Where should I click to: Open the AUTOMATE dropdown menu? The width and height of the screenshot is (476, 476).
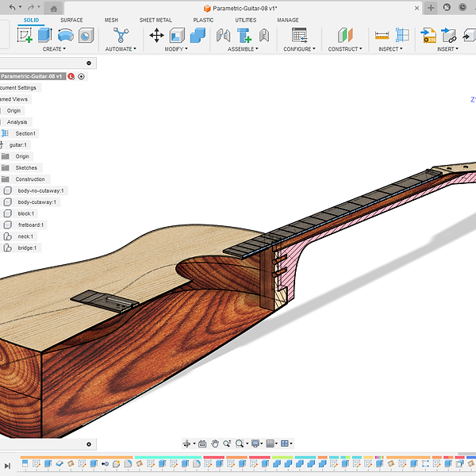click(x=121, y=49)
